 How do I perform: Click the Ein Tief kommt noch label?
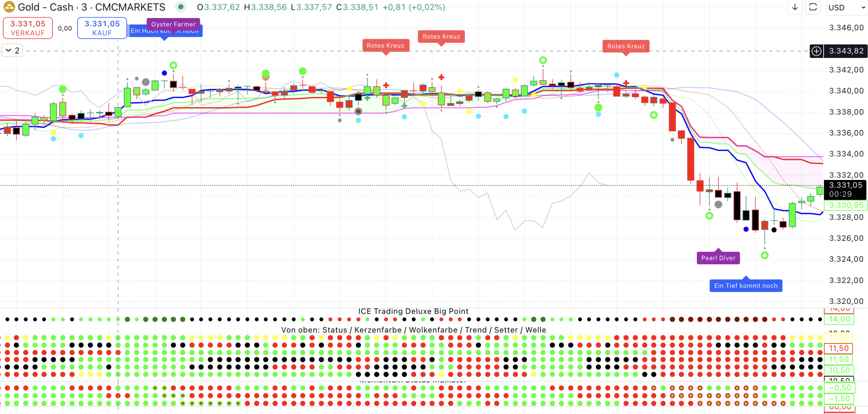pos(745,286)
